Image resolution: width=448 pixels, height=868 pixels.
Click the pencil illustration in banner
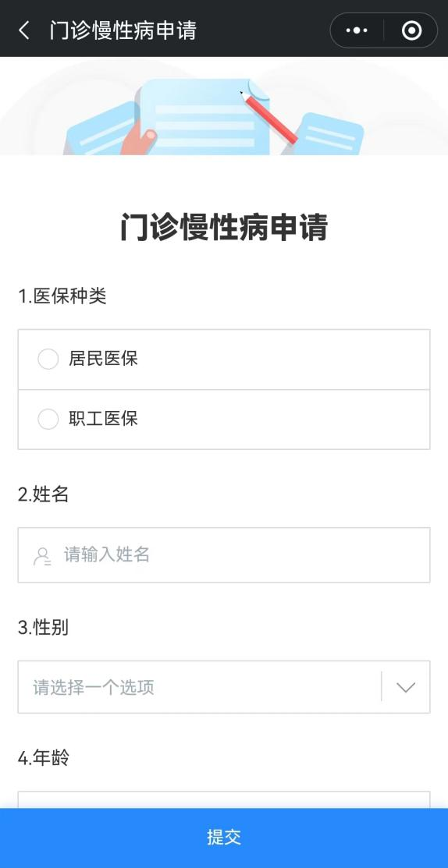coord(268,115)
